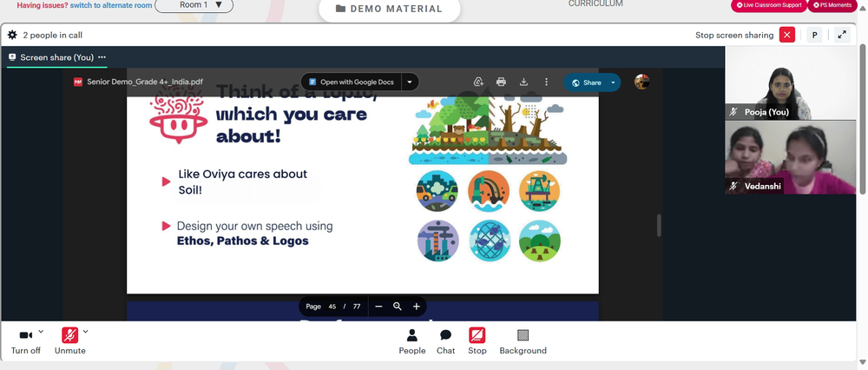868x370 pixels.
Task: Click Vedanshi video tile
Action: tap(791, 157)
